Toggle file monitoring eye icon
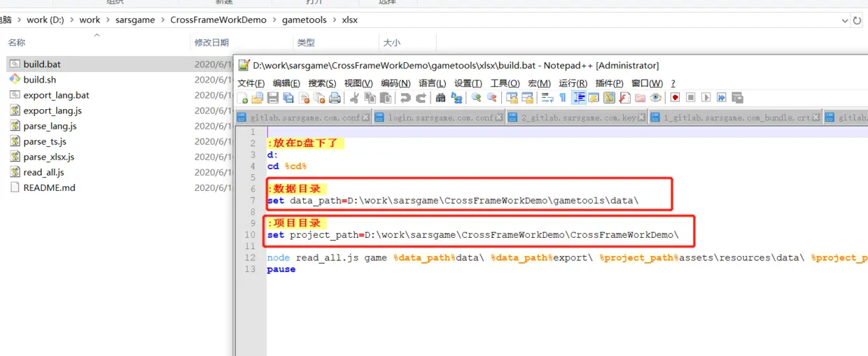868x356 pixels. click(x=656, y=98)
